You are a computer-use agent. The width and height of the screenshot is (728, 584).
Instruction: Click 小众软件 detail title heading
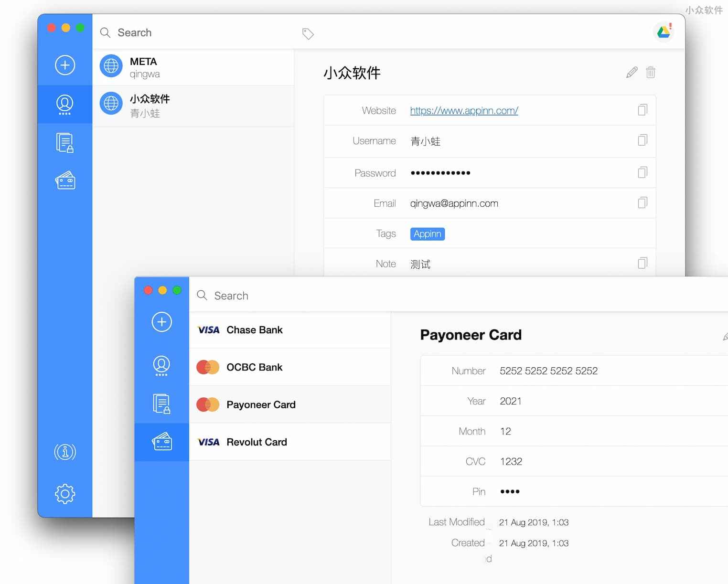click(352, 73)
